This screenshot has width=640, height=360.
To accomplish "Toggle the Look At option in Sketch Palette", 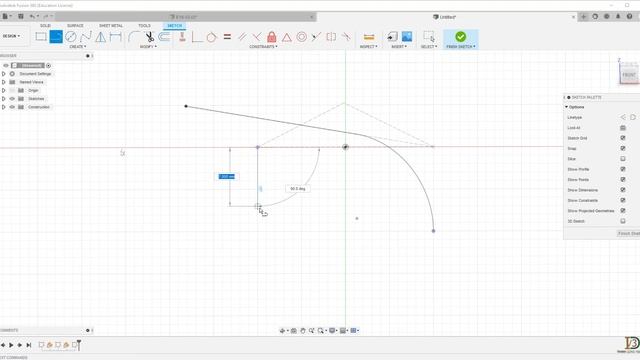I will [x=623, y=128].
